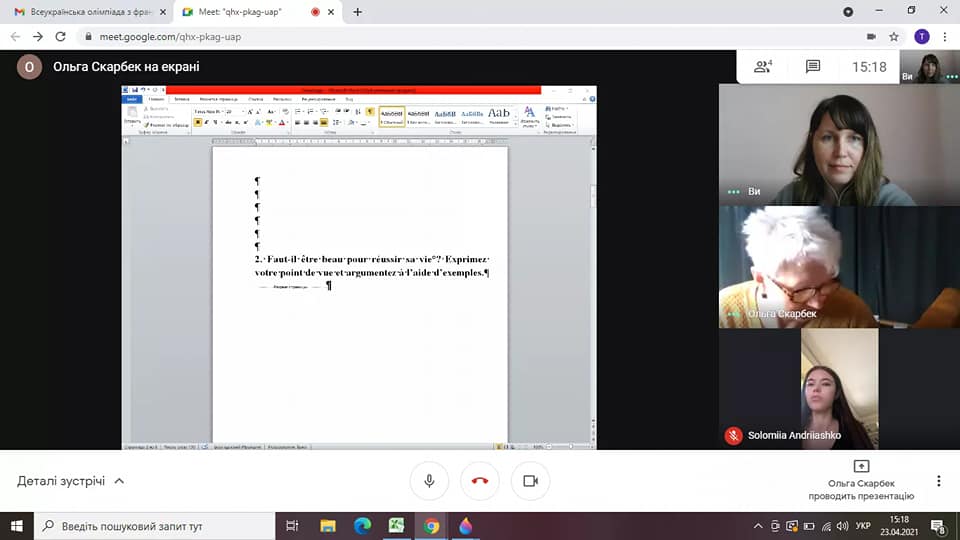Viewport: 960px width, 540px height.
Task: Open File Explorer from the taskbar
Action: click(x=328, y=526)
